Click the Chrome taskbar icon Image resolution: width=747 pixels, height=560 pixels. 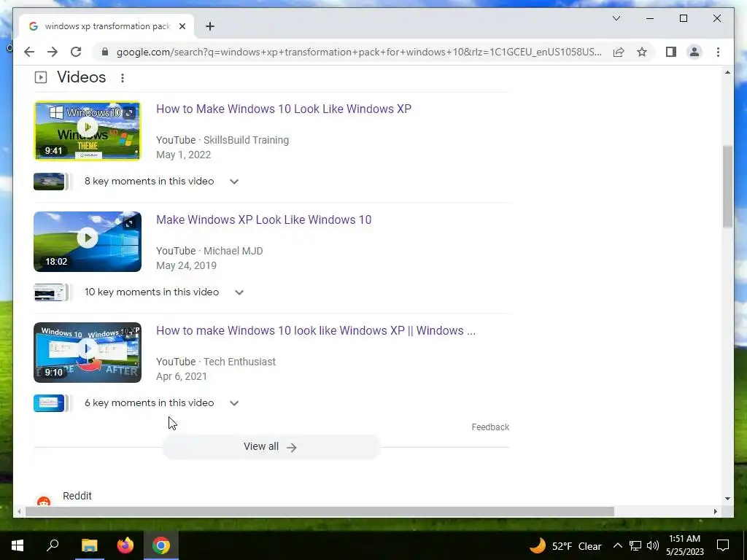(x=161, y=545)
